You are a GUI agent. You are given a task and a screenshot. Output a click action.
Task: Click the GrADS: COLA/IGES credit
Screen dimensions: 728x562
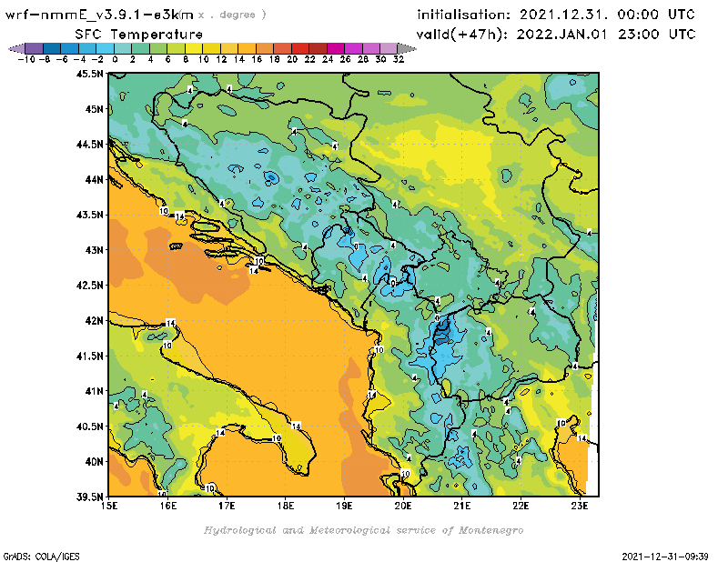[x=41, y=557]
